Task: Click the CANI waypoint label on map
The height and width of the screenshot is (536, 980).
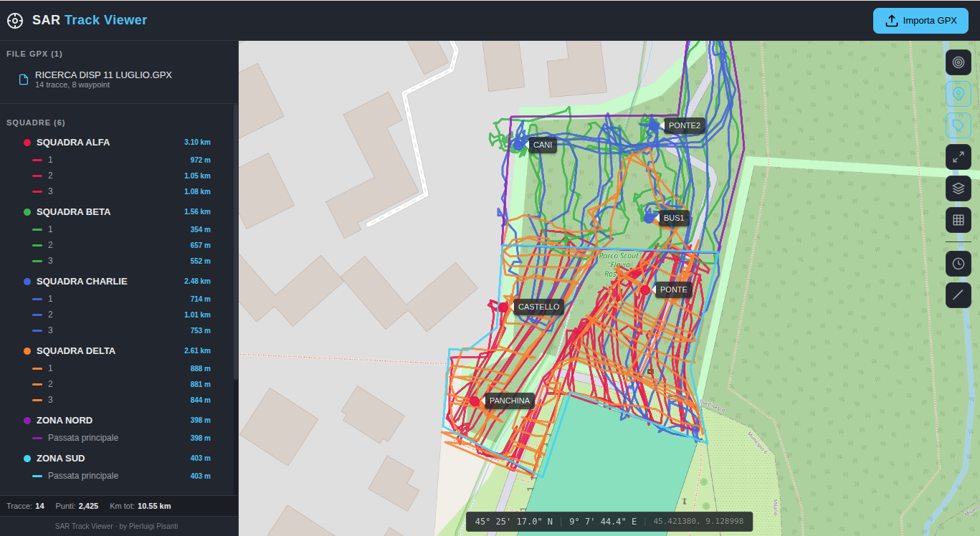Action: pyautogui.click(x=543, y=145)
